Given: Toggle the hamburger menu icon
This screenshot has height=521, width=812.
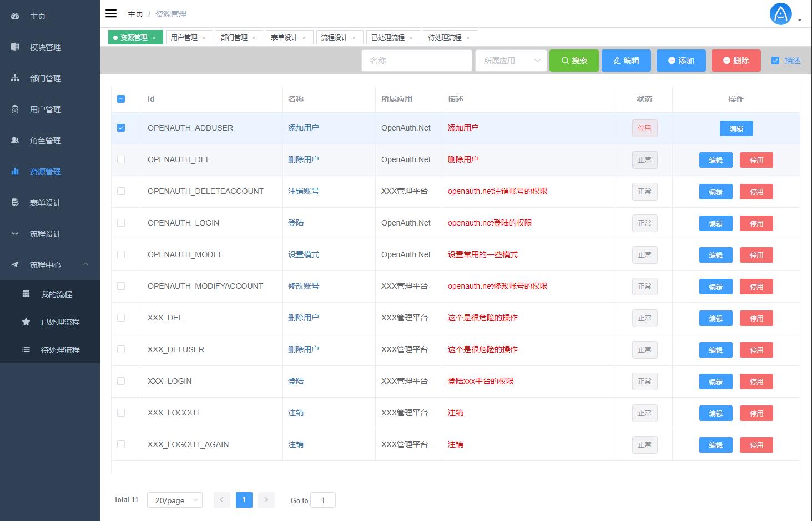Looking at the screenshot, I should pos(111,13).
